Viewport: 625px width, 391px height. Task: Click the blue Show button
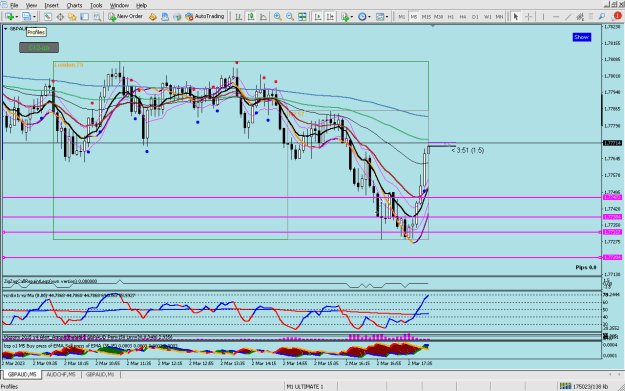pos(582,37)
